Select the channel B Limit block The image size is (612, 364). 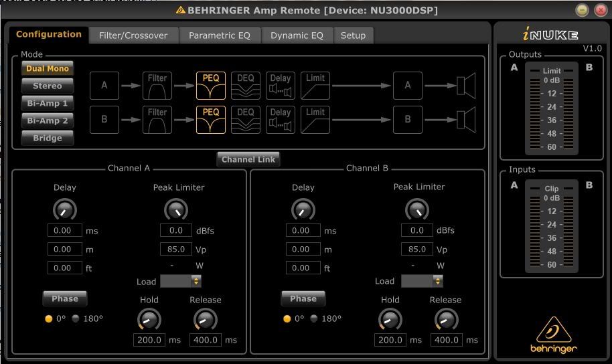[x=315, y=120]
